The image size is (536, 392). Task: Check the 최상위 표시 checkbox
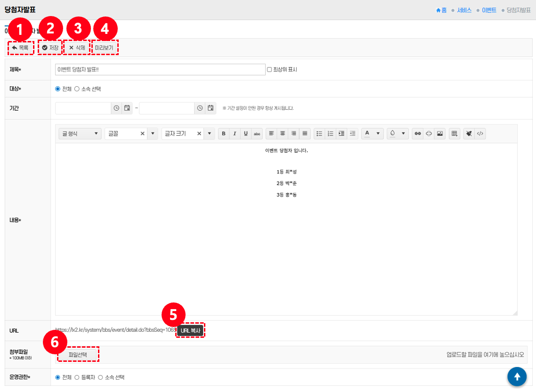pos(269,70)
